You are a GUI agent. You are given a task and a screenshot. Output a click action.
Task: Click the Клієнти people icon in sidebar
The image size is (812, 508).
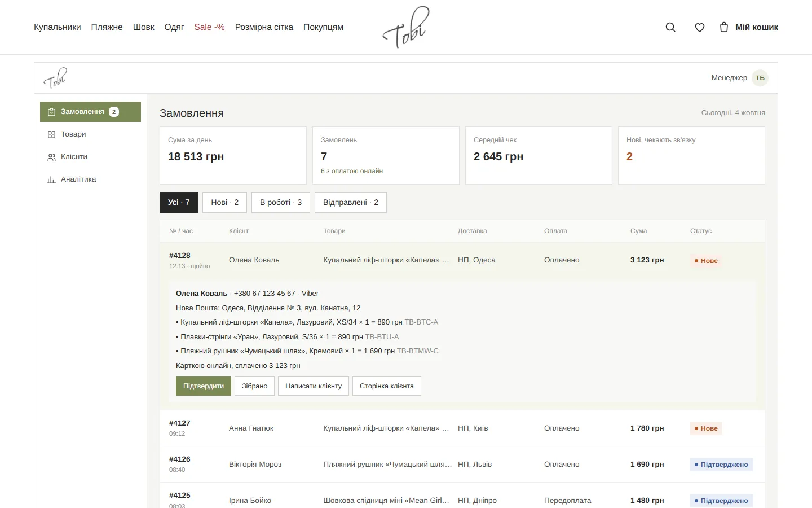[x=51, y=157]
